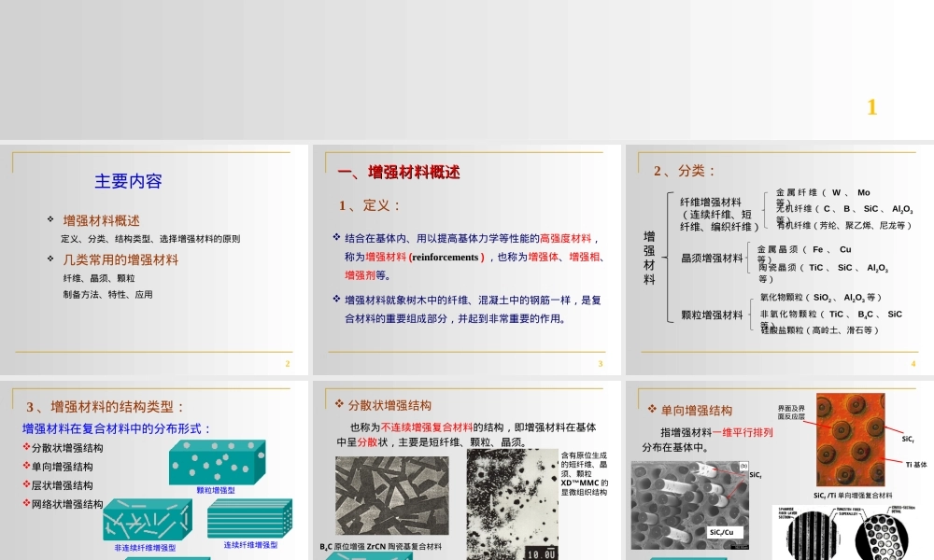Image resolution: width=934 pixels, height=560 pixels.
Task: Click the 非连续纤维增强型 caption
Action: tap(145, 548)
